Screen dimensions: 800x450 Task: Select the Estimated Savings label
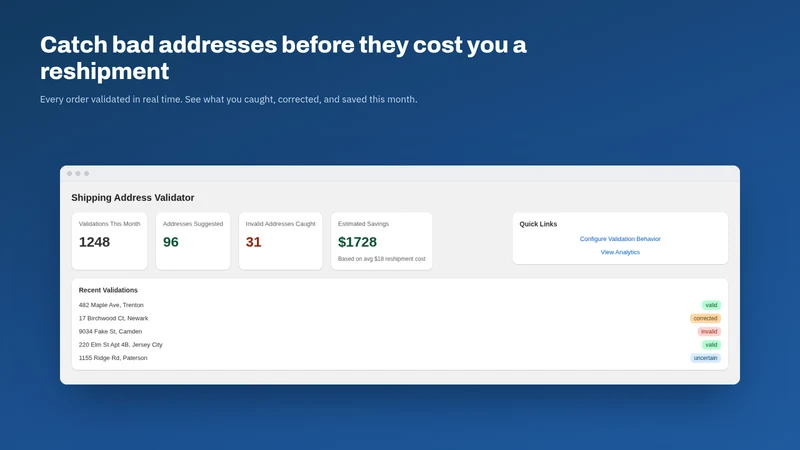tap(363, 223)
